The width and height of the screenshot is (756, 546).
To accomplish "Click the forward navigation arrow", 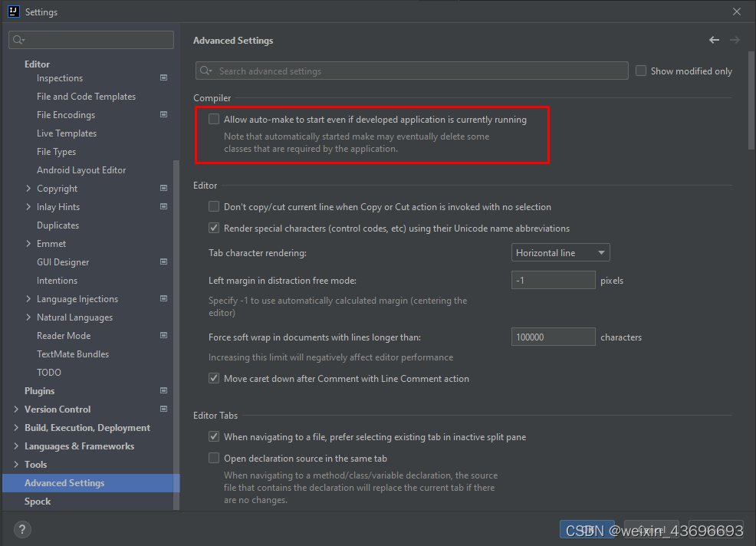I will [x=735, y=40].
